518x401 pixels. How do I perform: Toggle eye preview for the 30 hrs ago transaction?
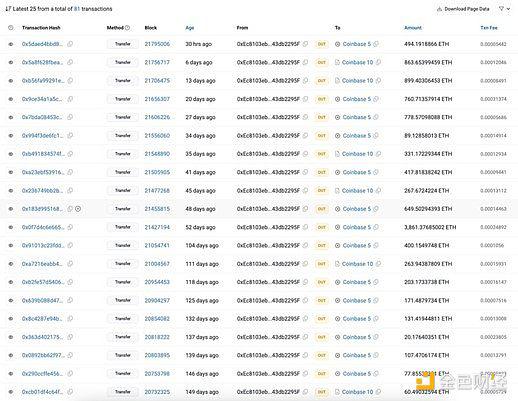point(11,44)
